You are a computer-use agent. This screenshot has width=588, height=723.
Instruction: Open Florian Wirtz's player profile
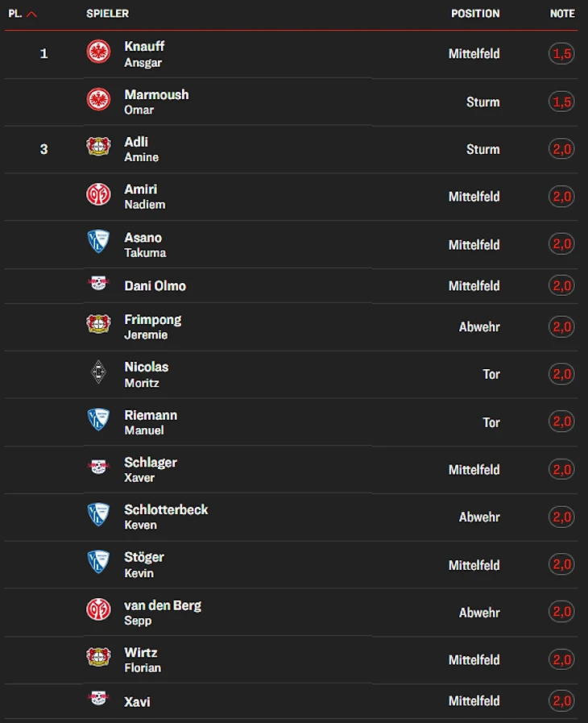coord(143,660)
